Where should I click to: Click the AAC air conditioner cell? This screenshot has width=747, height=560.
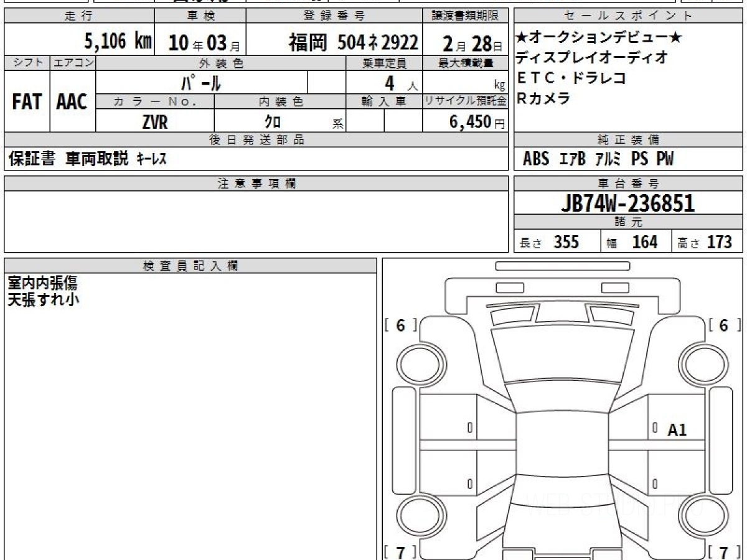(x=72, y=102)
